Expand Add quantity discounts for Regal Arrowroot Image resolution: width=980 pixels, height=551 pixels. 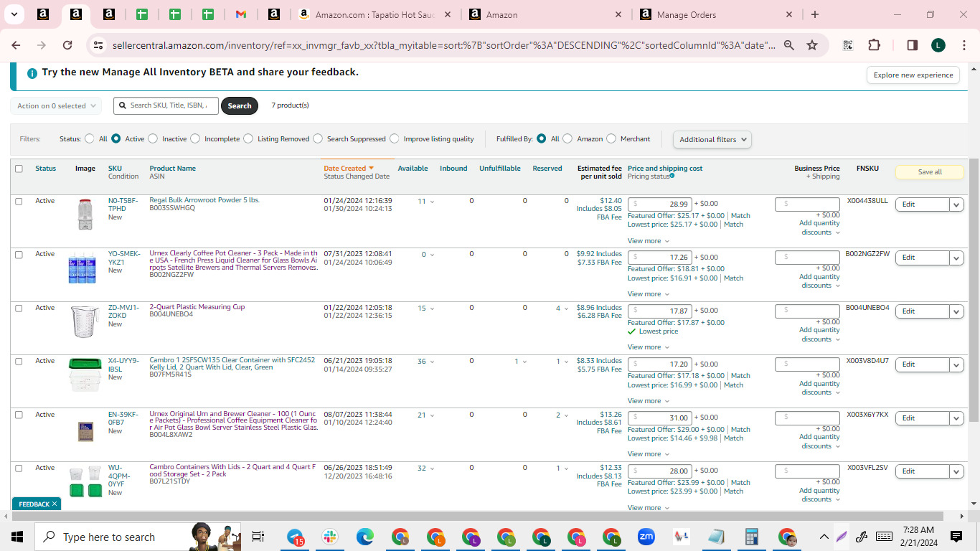819,227
